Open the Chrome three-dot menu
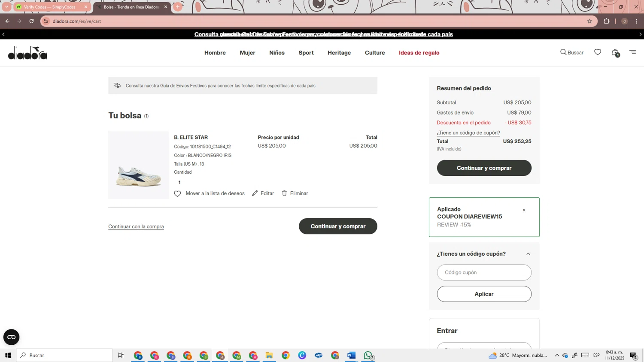 click(637, 21)
